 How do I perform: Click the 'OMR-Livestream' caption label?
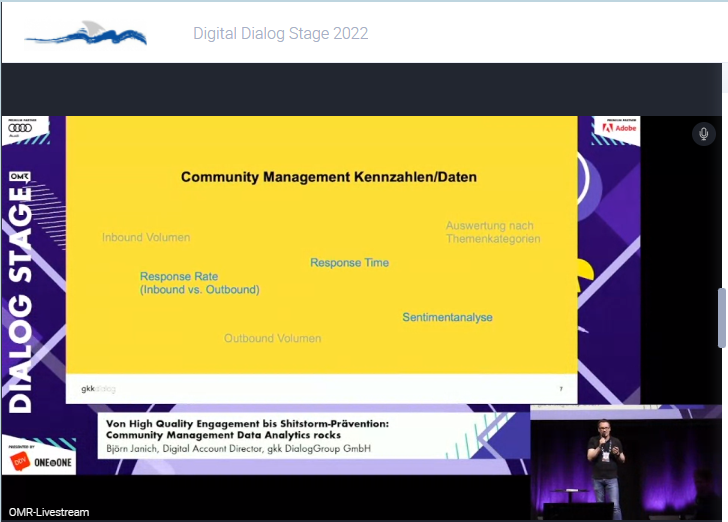49,512
